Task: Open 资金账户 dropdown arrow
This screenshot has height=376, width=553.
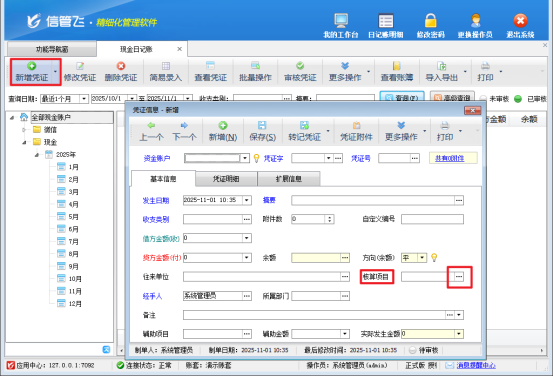Action: coord(245,158)
